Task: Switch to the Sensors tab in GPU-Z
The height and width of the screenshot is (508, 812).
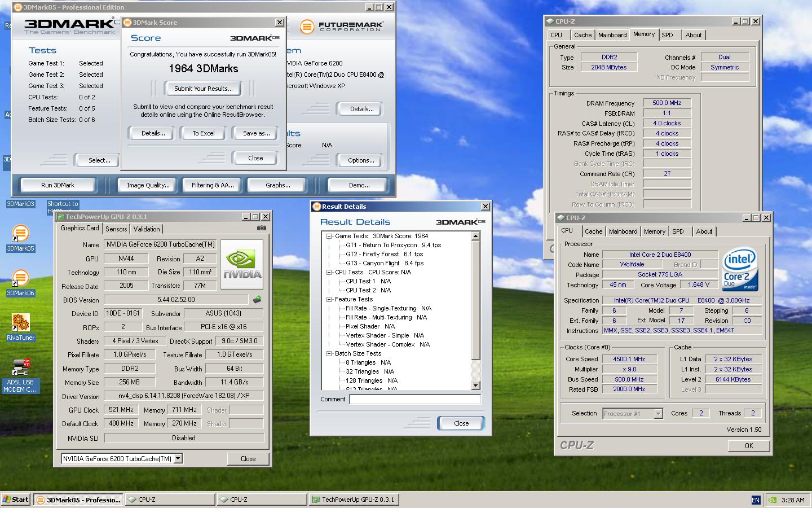Action: pyautogui.click(x=116, y=229)
